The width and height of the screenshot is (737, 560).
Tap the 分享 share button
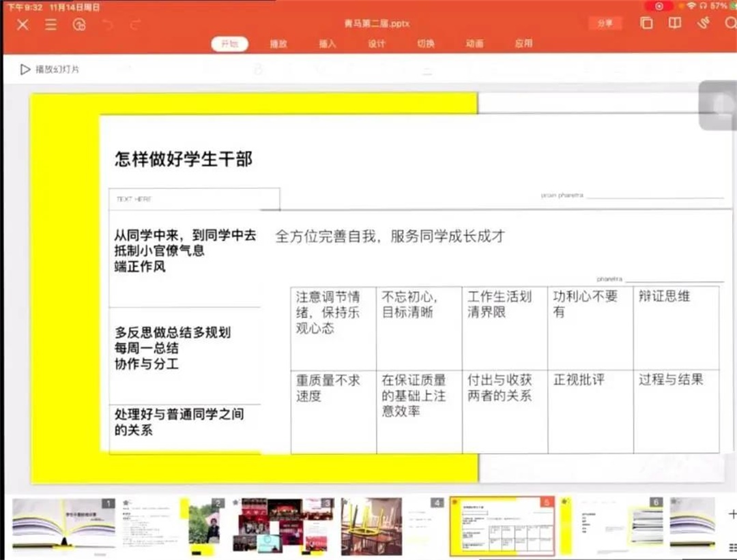tap(605, 23)
